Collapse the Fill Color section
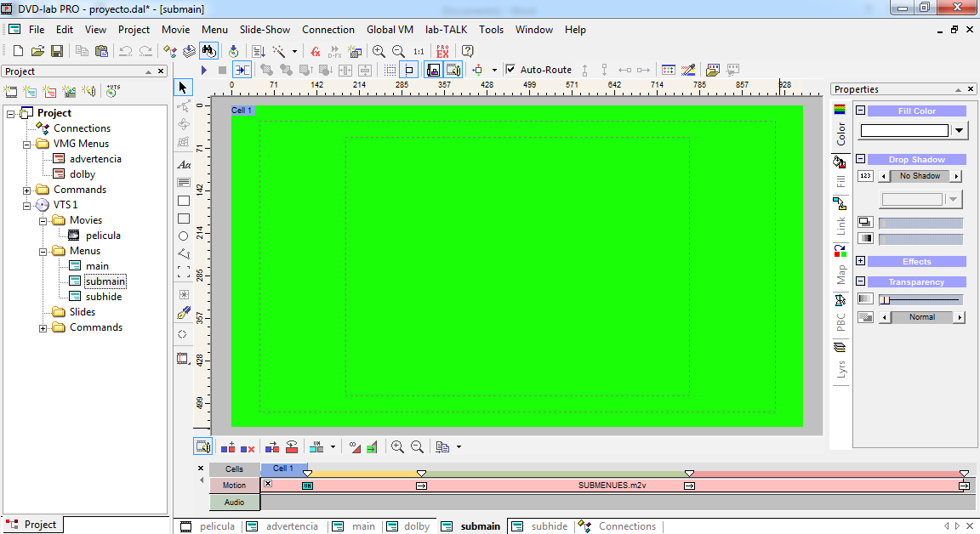 [x=860, y=111]
